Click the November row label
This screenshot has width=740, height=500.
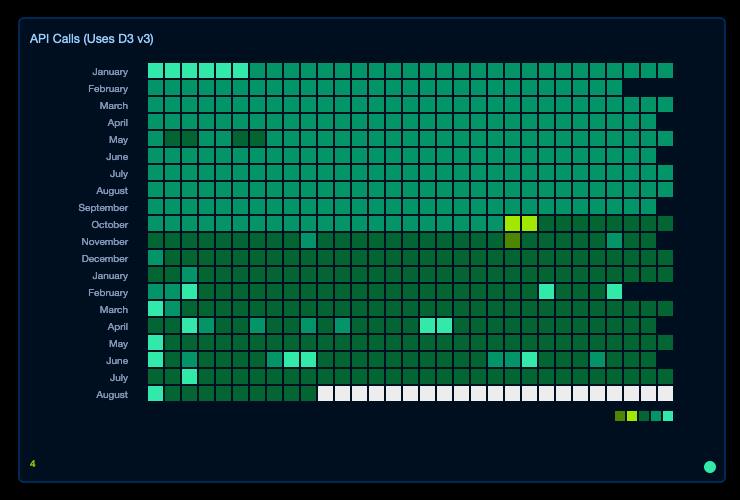coord(105,242)
